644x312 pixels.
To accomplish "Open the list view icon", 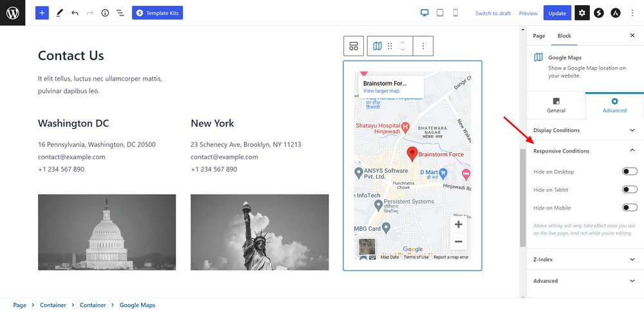I will 120,13.
